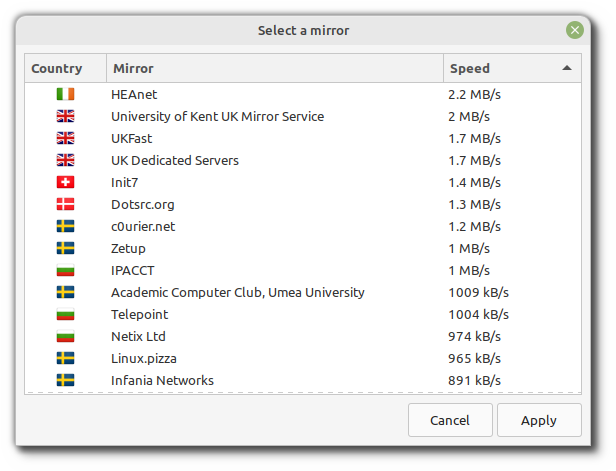
Task: Pick the Telepoint mirror entry
Action: pos(139,314)
